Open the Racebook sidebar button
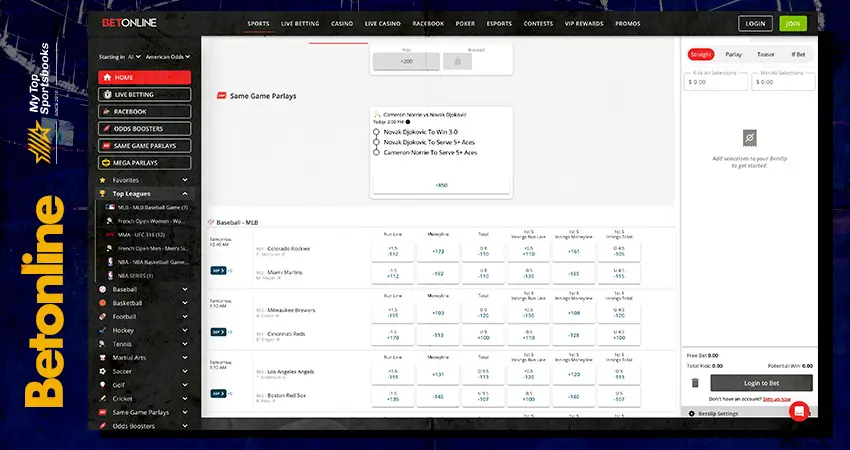The width and height of the screenshot is (850, 450). (144, 112)
